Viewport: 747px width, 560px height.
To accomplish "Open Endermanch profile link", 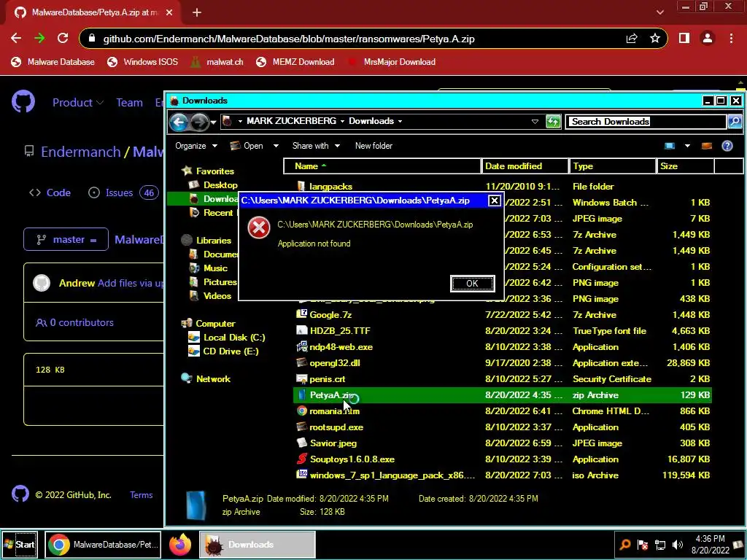I will tap(80, 152).
